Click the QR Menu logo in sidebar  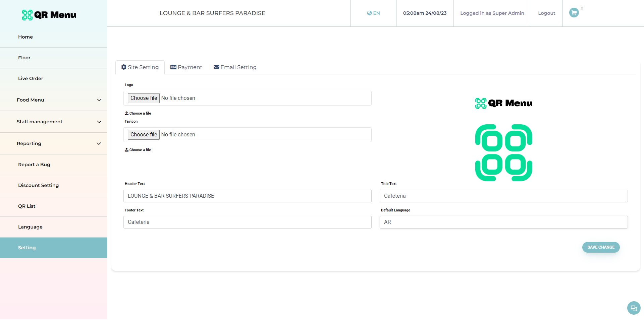pos(49,15)
